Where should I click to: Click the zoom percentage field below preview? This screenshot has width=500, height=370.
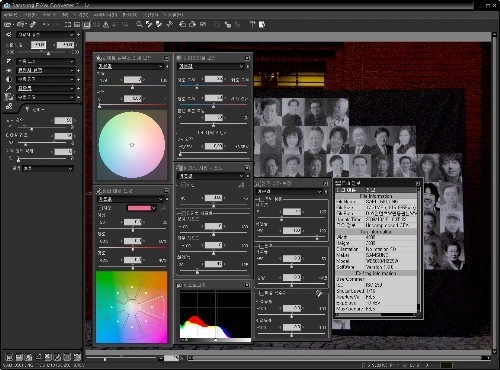pos(171,358)
